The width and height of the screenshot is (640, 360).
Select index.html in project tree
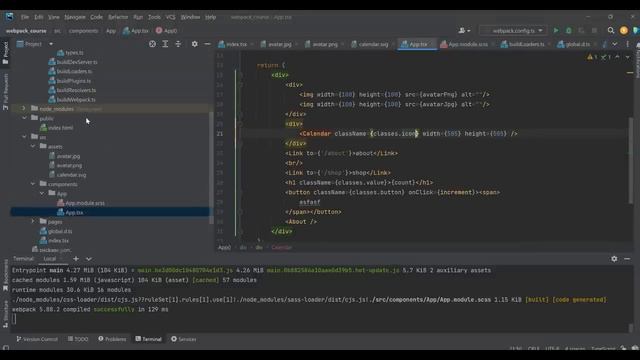[x=60, y=128]
